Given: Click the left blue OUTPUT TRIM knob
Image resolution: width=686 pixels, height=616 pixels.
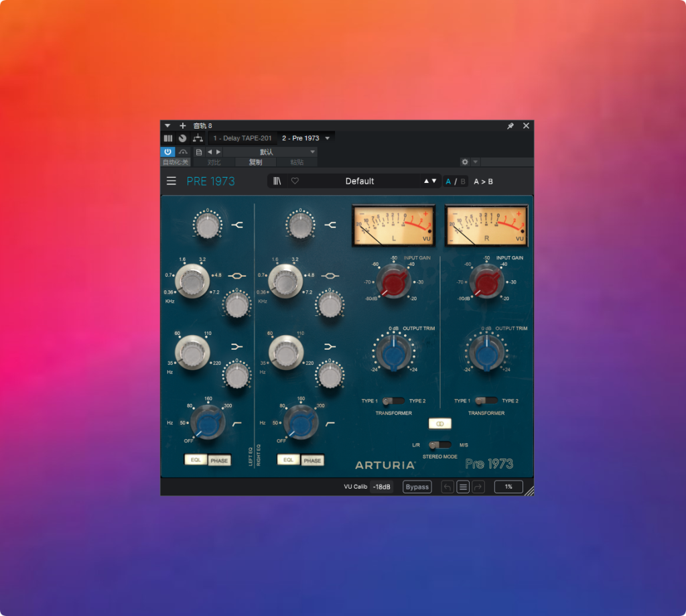Looking at the screenshot, I should (394, 353).
